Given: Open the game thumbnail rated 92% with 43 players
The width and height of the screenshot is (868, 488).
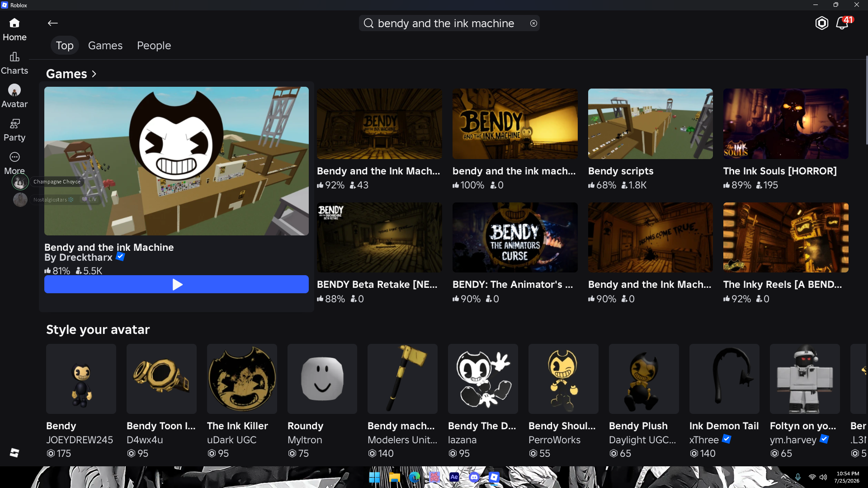Looking at the screenshot, I should coord(379,124).
